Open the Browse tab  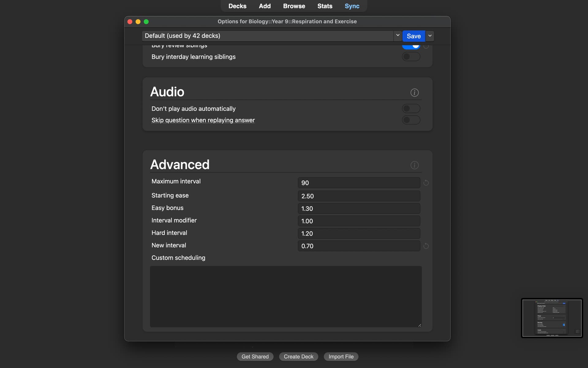(294, 6)
